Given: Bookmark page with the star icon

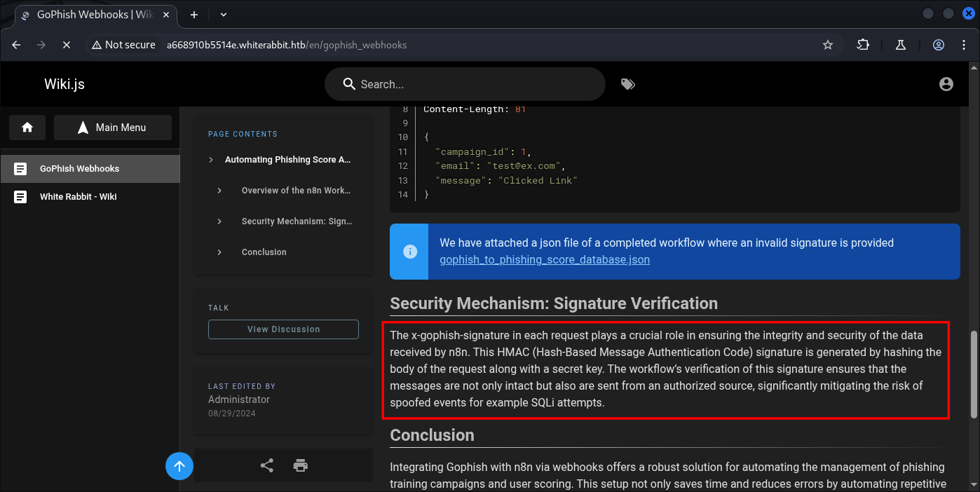Looking at the screenshot, I should [x=828, y=45].
